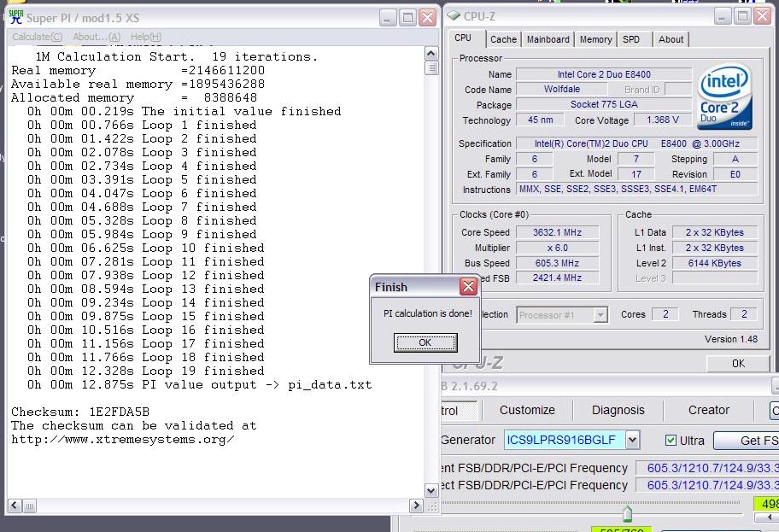
Task: Click the Get FSB button
Action: [x=747, y=441]
